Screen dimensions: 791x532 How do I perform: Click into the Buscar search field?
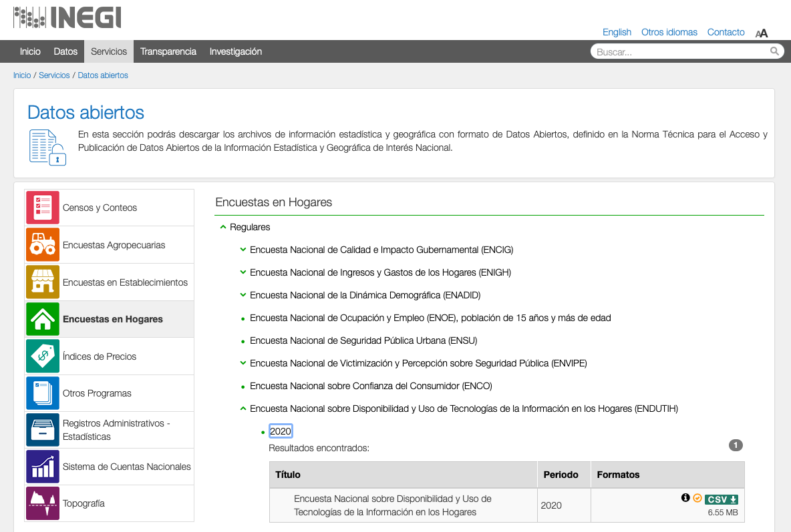pos(681,51)
